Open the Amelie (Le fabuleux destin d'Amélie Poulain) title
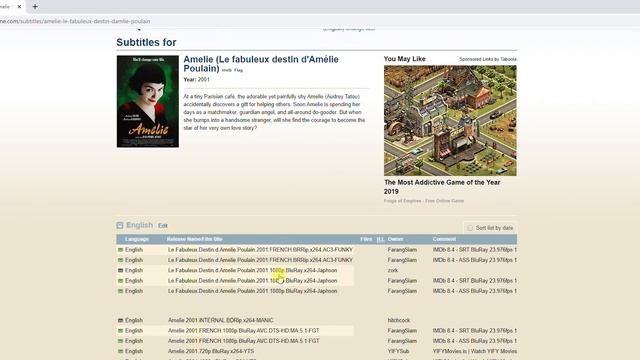This screenshot has width=640, height=360. [261, 64]
